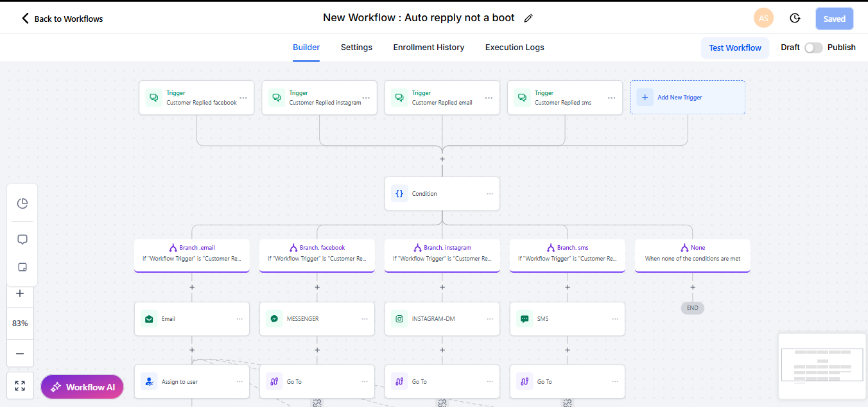Click the pencil icon to rename workflow
This screenshot has height=407, width=868.
point(528,19)
